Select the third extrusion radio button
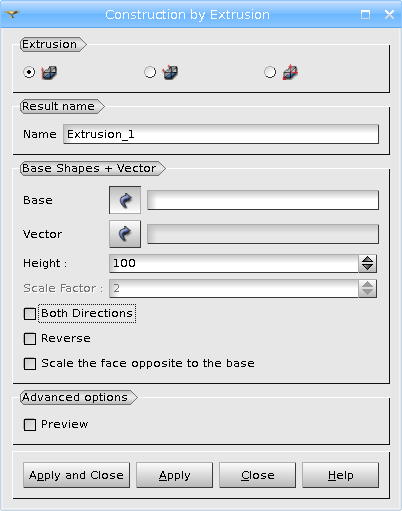402x511 pixels. coord(270,72)
